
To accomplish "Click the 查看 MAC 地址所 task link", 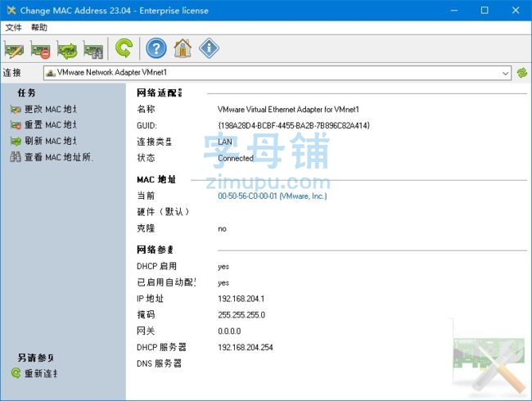I will pyautogui.click(x=59, y=157).
